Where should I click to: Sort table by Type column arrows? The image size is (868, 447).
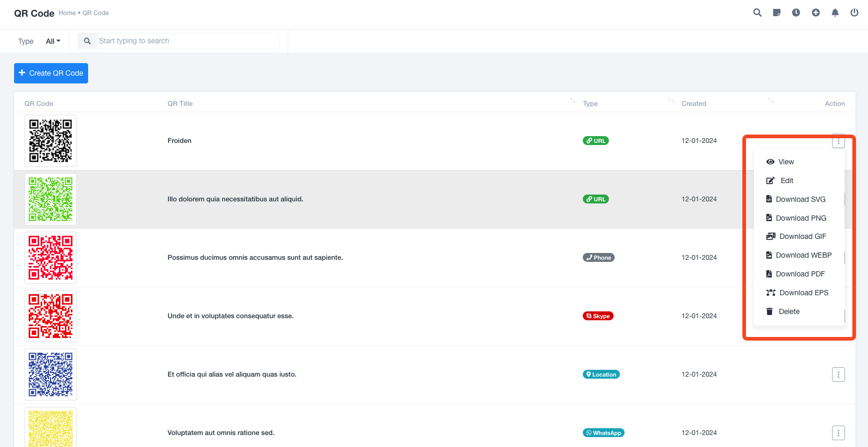[x=671, y=100]
